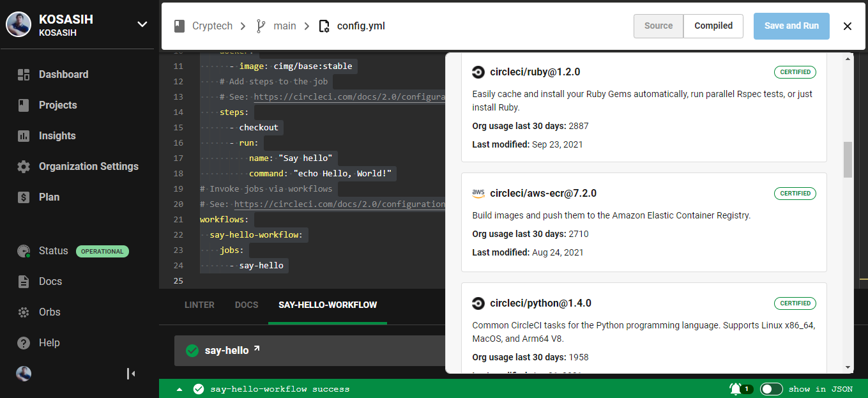
Task: Click the config.yml file gear icon
Action: (x=324, y=26)
